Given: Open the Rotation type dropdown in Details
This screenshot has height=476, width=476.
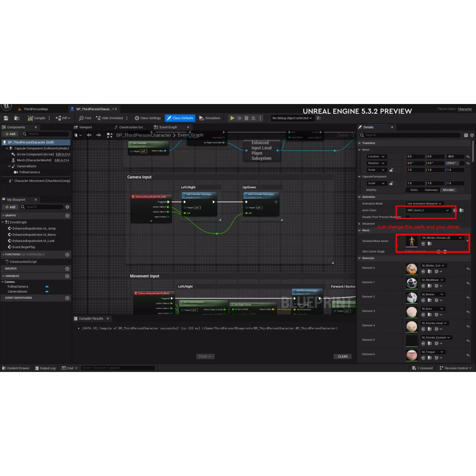Looking at the screenshot, I should tap(376, 164).
